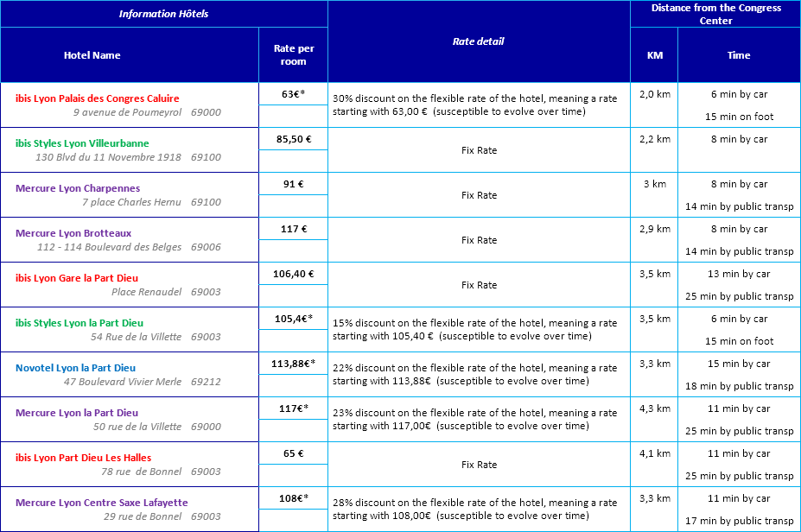
Task: Select the 'Time' column header
Action: (739, 55)
